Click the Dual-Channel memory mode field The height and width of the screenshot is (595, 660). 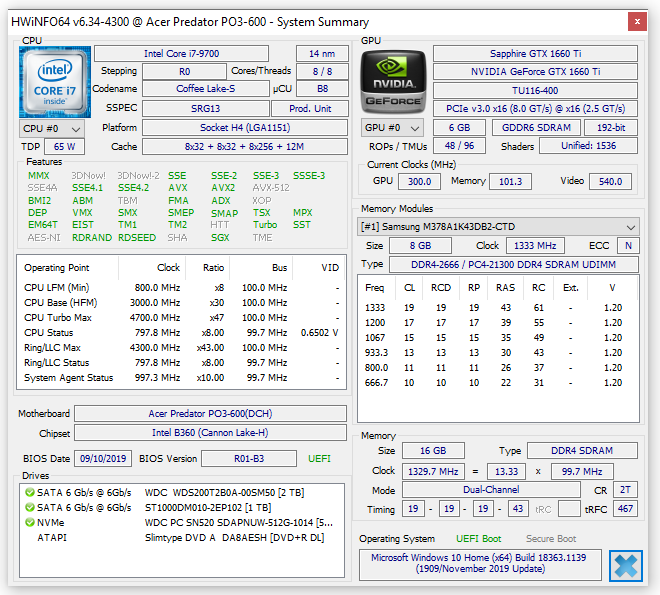(x=491, y=490)
